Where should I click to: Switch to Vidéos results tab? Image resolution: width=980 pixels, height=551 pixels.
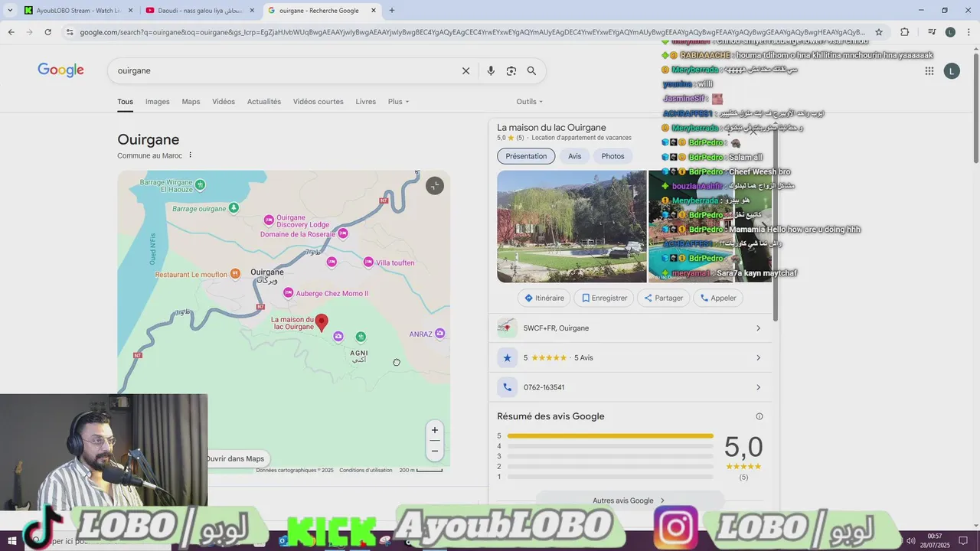pyautogui.click(x=224, y=102)
